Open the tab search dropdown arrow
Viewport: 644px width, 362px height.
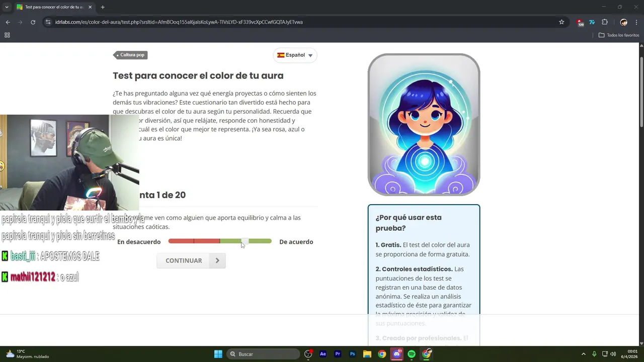(x=7, y=7)
